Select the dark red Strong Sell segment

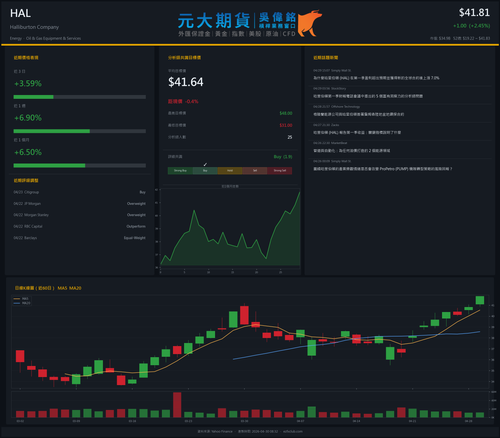(280, 171)
